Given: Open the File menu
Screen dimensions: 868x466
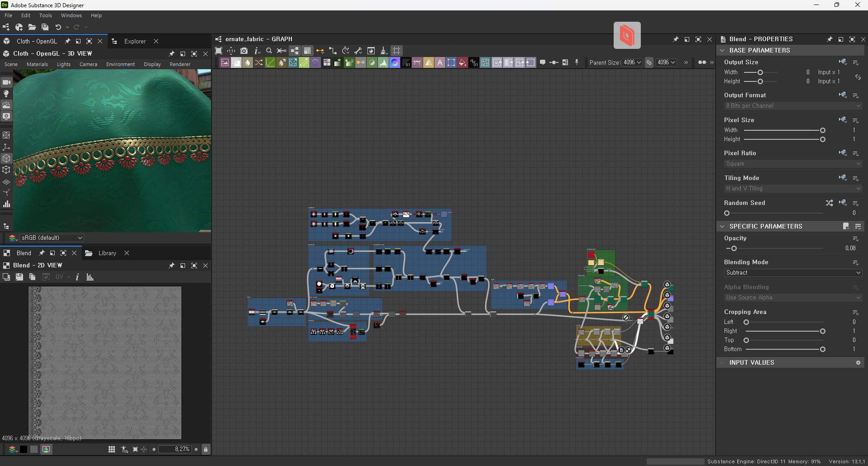Looking at the screenshot, I should pos(9,15).
